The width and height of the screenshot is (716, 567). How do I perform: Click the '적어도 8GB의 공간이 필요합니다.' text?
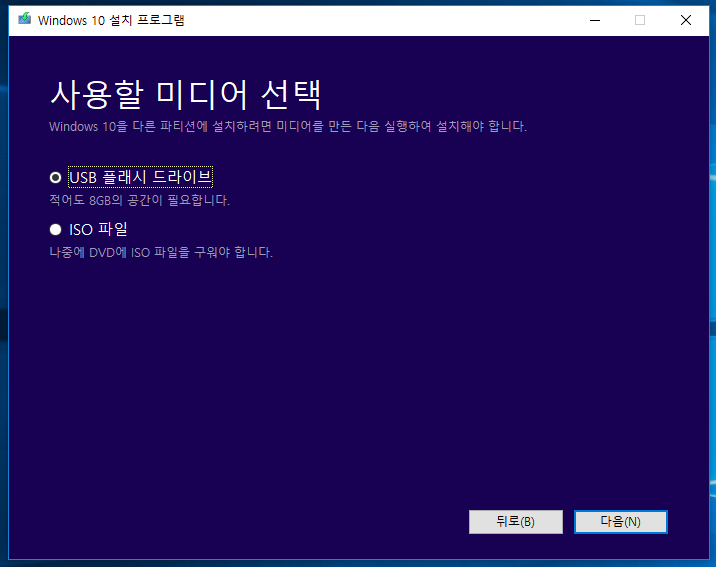(140, 200)
